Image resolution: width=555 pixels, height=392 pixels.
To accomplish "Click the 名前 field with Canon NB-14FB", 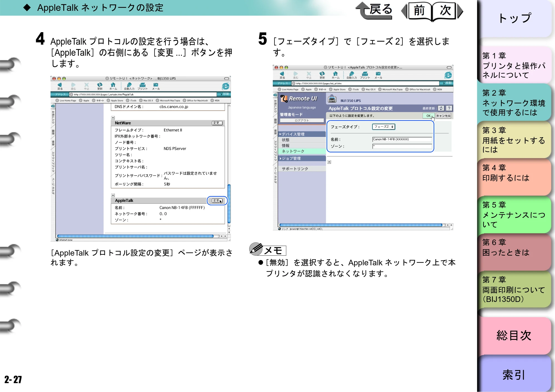I will click(402, 139).
